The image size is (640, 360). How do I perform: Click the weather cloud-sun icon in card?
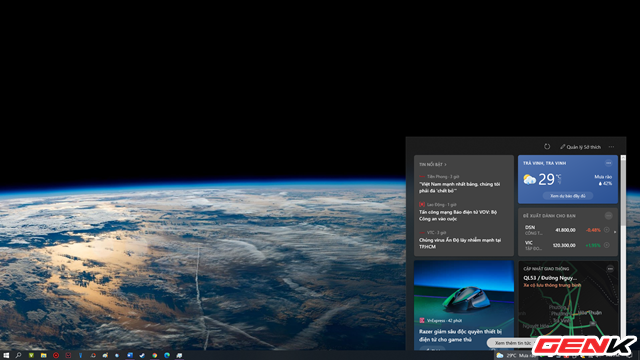tap(529, 179)
